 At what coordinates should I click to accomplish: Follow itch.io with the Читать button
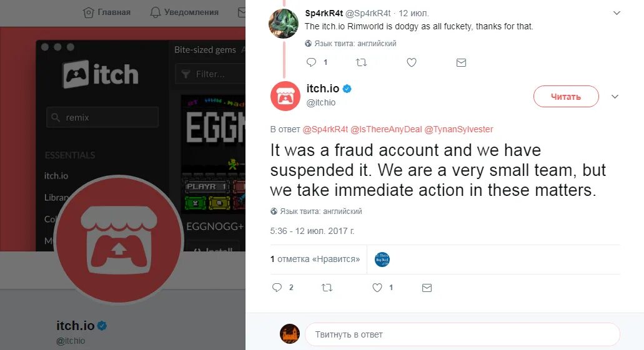566,97
